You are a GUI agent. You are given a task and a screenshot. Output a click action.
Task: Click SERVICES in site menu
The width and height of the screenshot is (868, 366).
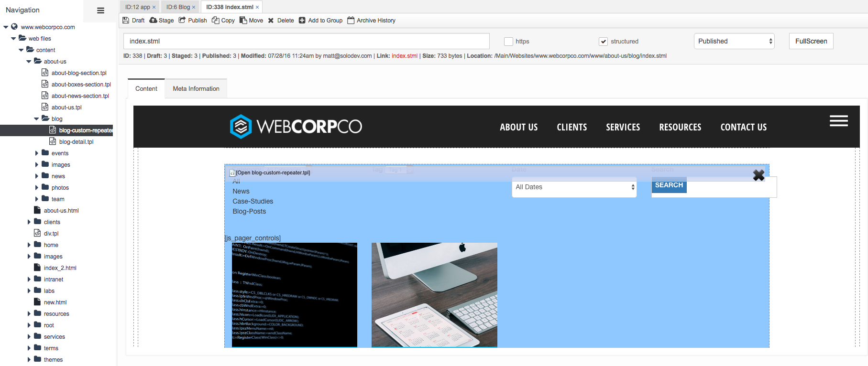[623, 127]
